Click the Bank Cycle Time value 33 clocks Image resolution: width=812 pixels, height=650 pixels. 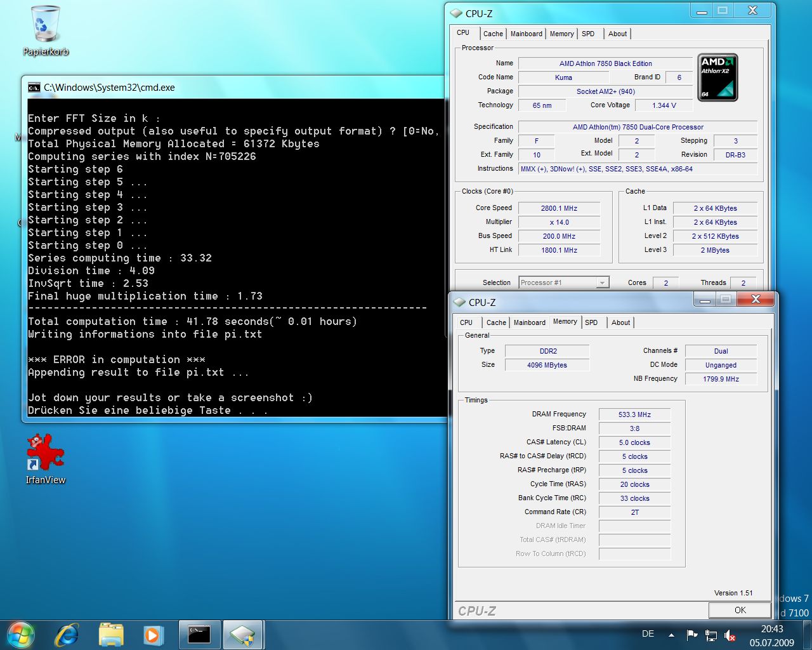(x=634, y=498)
